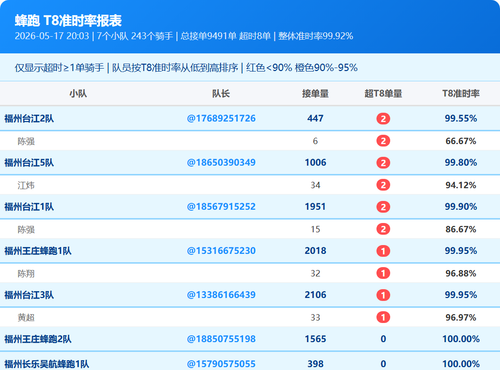Select the report title 蜂跑 T8准时率报表
The image size is (500, 370).
coord(68,21)
